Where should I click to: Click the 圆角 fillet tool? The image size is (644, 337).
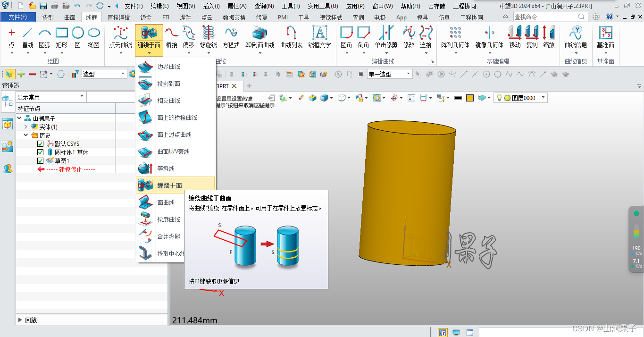click(346, 37)
